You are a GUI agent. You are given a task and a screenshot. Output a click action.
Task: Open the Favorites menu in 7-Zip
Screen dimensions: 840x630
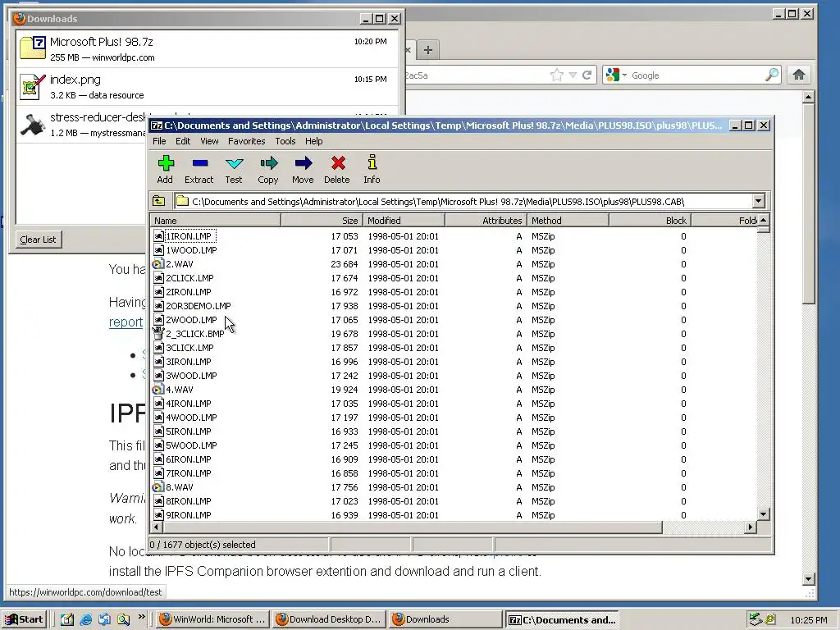click(246, 141)
